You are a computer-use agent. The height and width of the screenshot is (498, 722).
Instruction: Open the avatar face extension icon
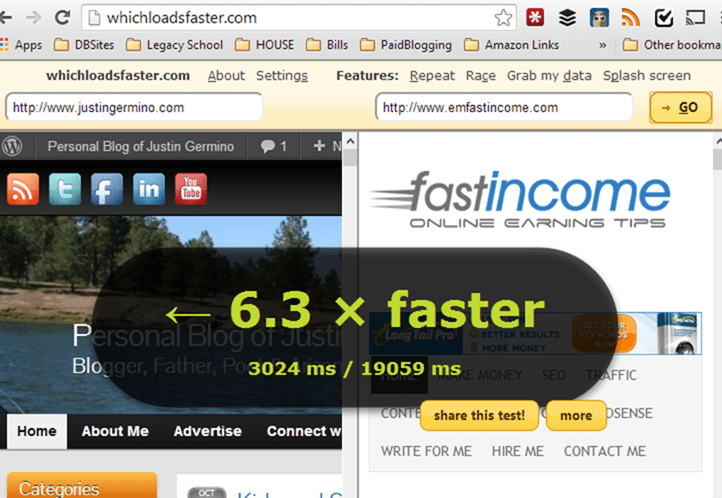pyautogui.click(x=599, y=17)
